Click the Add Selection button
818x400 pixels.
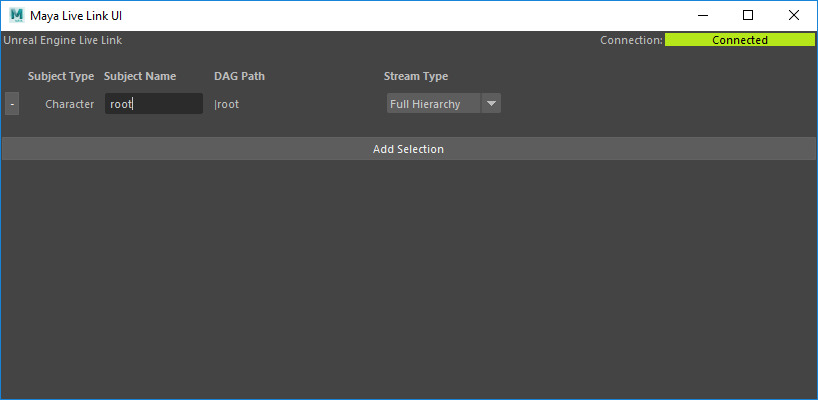408,149
